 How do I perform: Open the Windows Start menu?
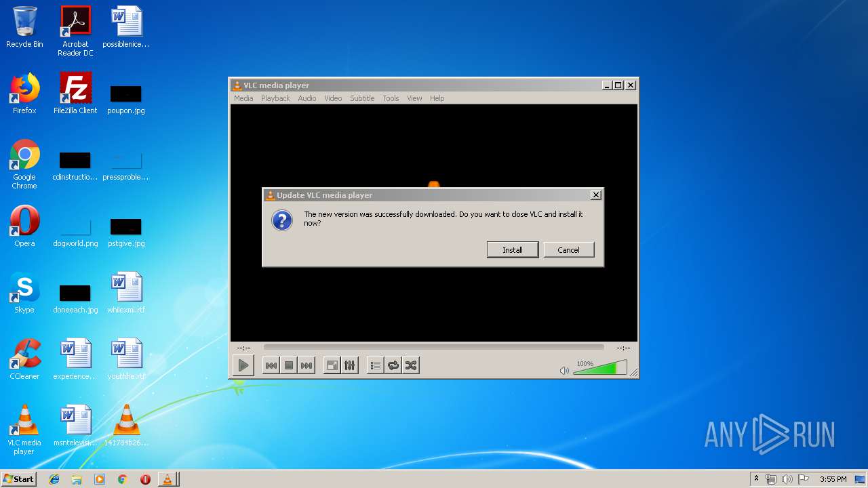tap(19, 479)
